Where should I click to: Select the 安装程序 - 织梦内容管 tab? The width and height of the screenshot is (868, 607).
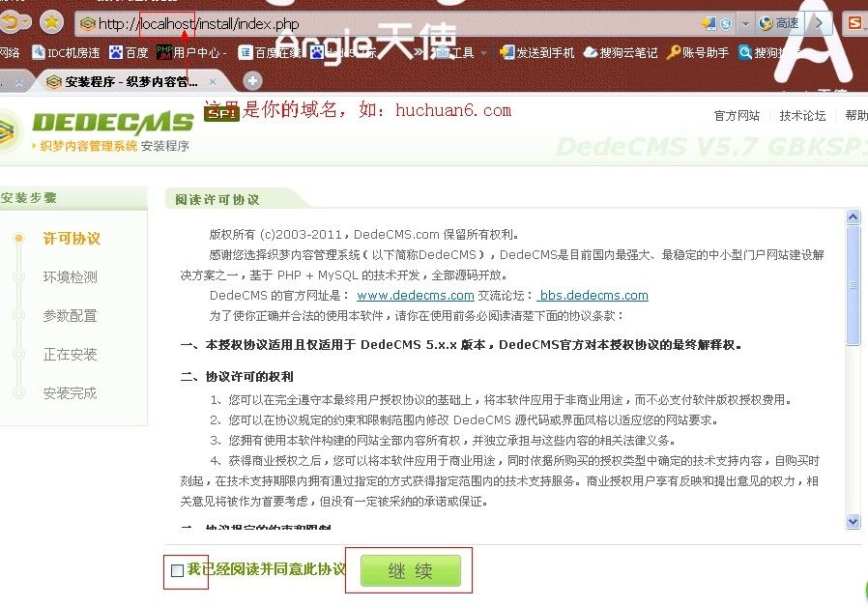(x=130, y=82)
